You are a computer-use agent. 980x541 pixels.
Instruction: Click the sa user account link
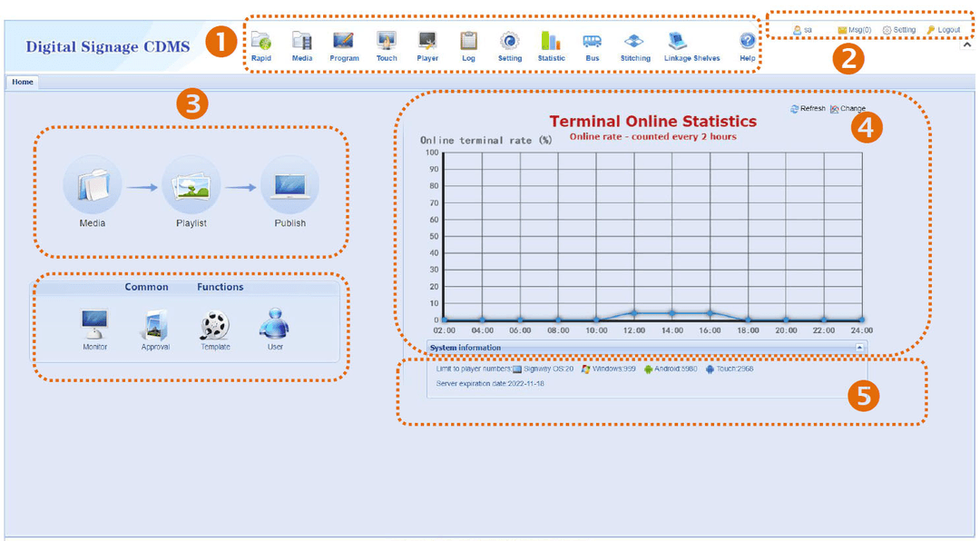tap(802, 30)
